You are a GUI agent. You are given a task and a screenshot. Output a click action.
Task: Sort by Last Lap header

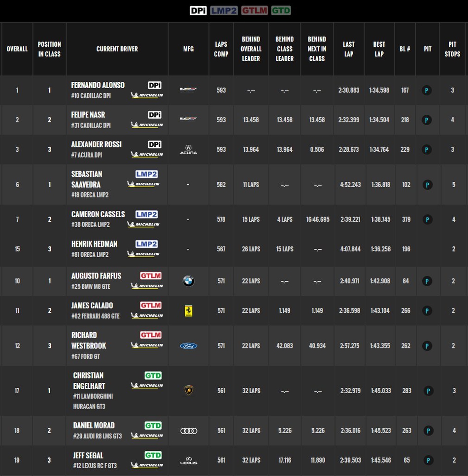pos(349,49)
